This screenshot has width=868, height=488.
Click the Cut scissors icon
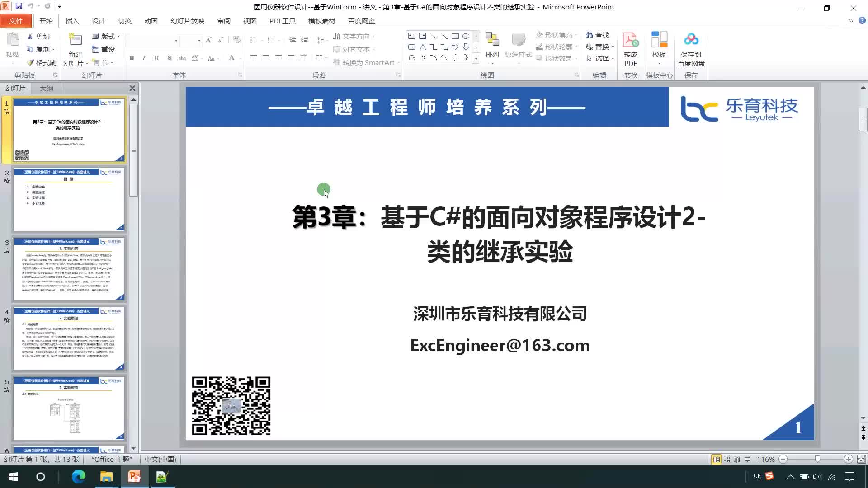point(30,36)
